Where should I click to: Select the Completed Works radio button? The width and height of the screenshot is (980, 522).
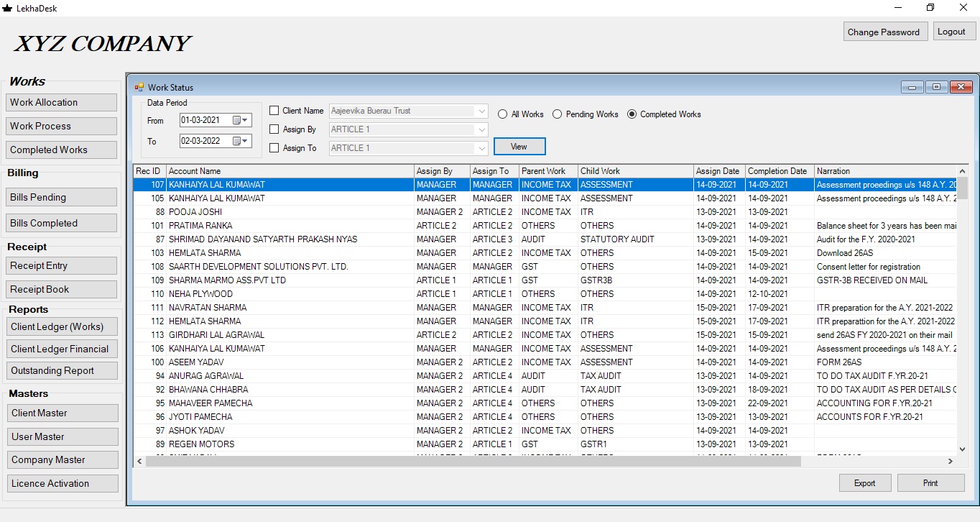632,114
